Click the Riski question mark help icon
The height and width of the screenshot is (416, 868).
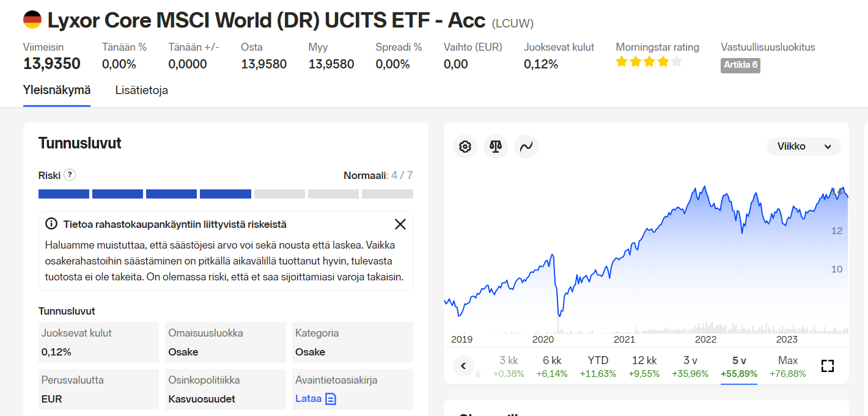click(70, 175)
